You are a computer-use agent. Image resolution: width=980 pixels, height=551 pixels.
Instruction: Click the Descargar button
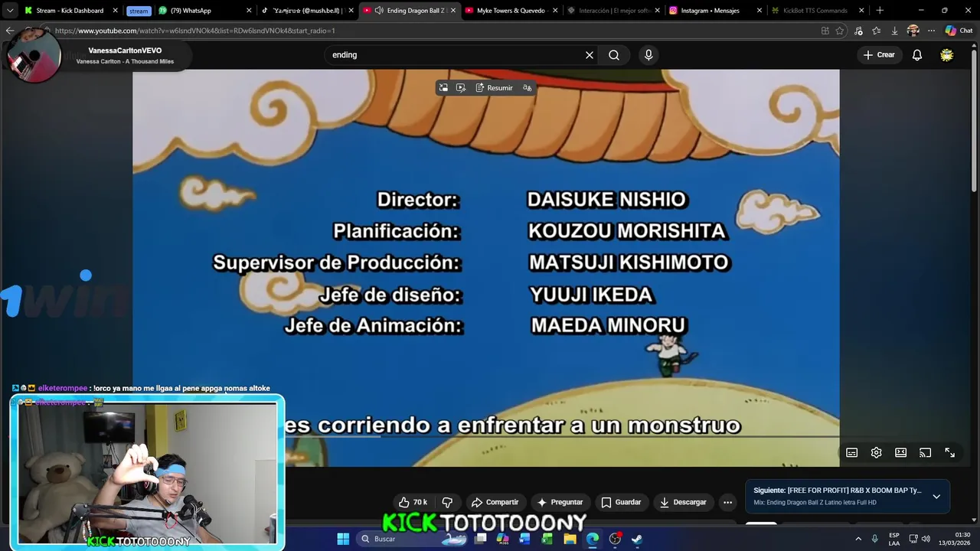(683, 502)
